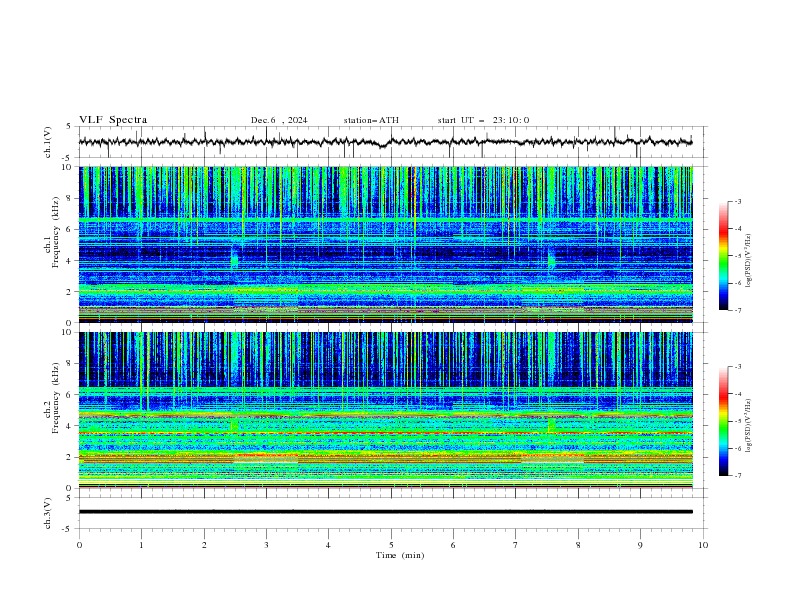Click time axis tick label "0"
This screenshot has height=612, width=792.
[79, 545]
